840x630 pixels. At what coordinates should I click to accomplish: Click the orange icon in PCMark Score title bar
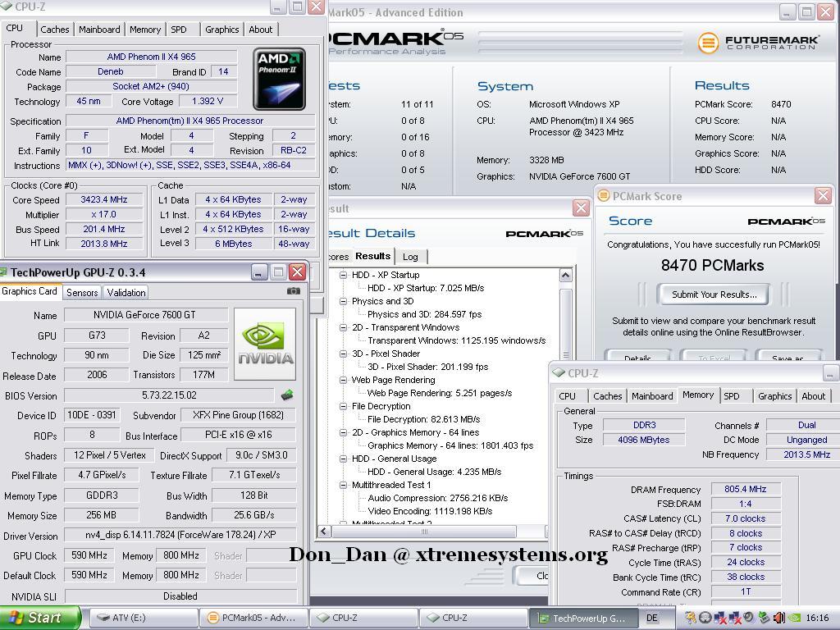(604, 196)
